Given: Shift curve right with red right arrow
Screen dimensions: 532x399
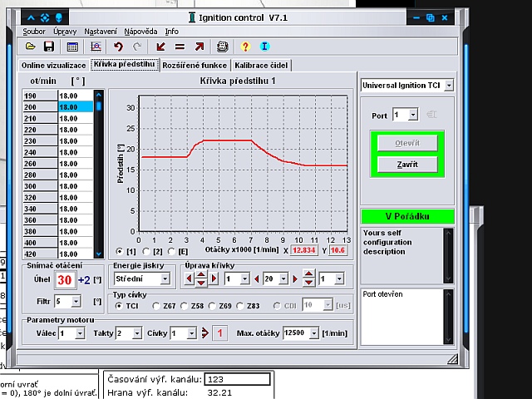Looking at the screenshot, I should coord(214,279).
